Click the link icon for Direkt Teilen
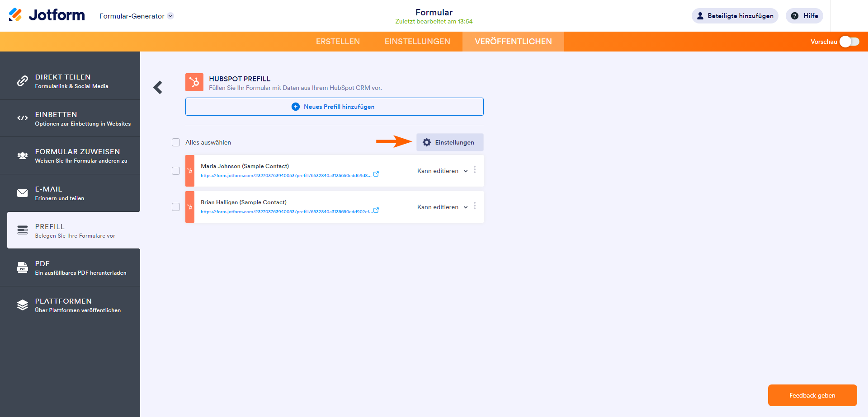This screenshot has height=417, width=868. [23, 81]
